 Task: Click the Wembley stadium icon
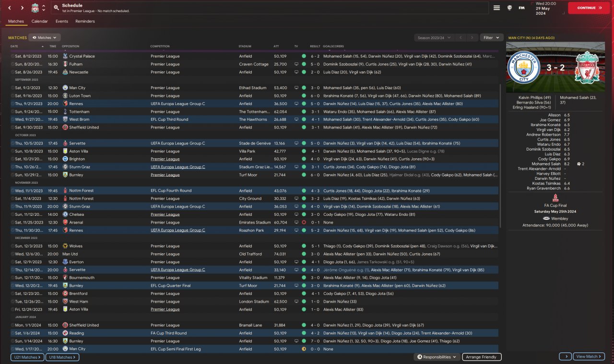point(547,218)
